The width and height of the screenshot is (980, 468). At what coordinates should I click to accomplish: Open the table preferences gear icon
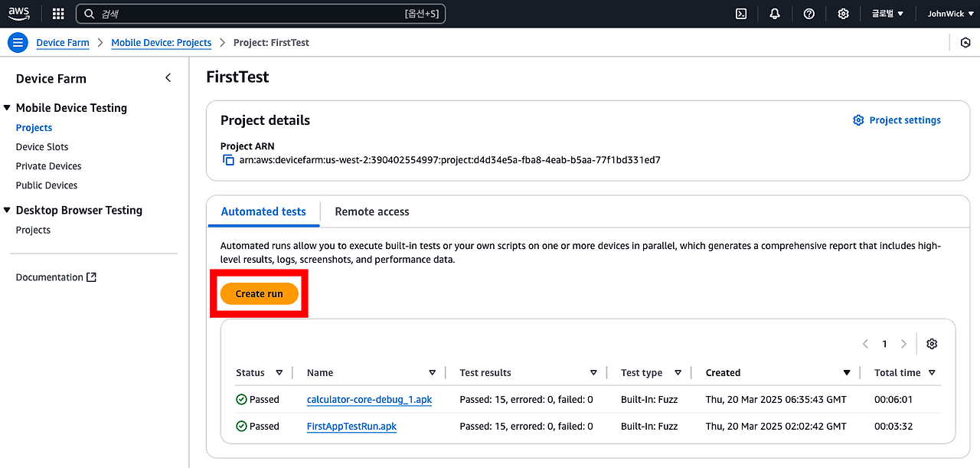[932, 344]
